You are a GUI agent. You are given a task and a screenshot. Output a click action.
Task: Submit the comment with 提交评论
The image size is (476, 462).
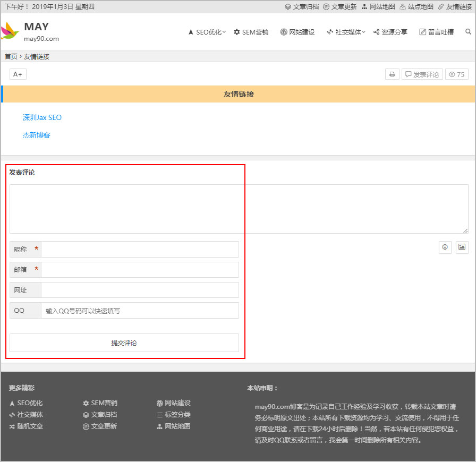124,343
